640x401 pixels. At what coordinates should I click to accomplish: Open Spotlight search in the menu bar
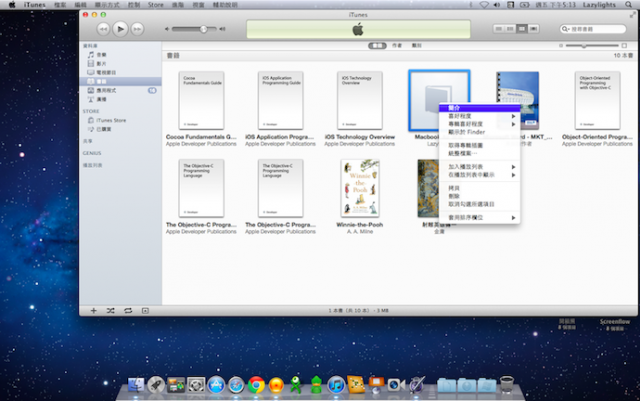[628, 5]
